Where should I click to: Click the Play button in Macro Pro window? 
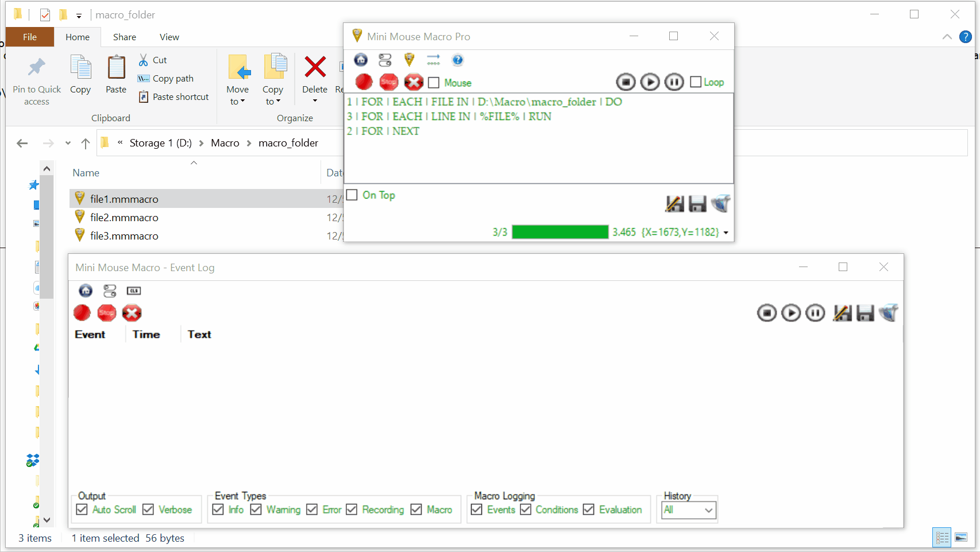point(650,82)
